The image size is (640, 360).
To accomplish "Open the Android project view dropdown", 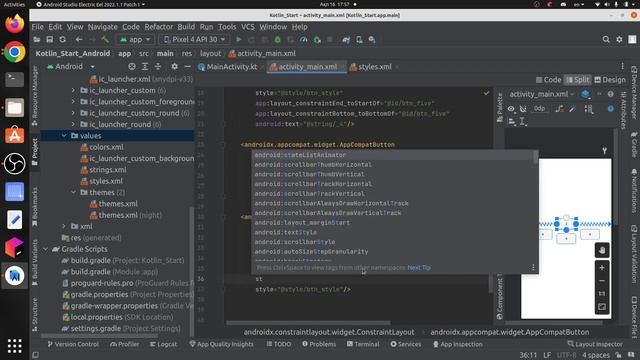I will tap(71, 67).
